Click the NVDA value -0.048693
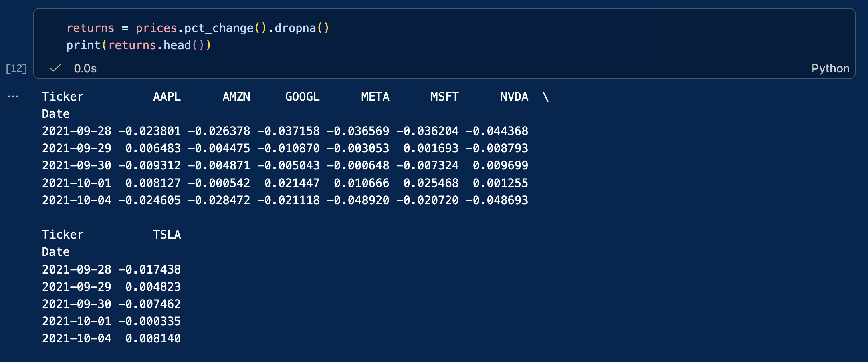This screenshot has width=868, height=362. point(497,200)
